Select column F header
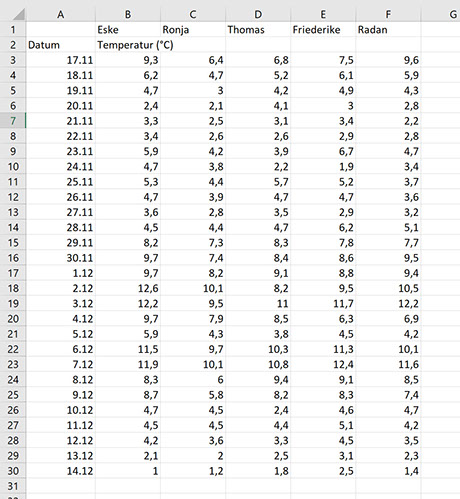Screen dimensions: 460x499 pos(388,14)
